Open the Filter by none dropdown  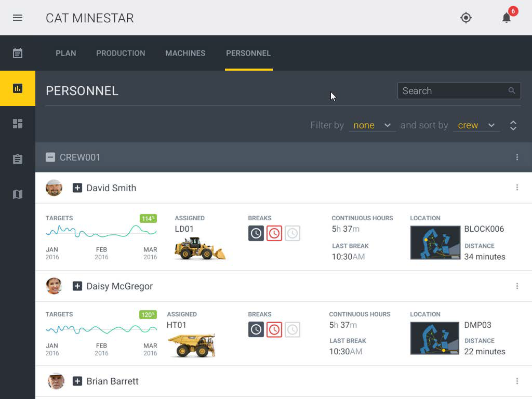coord(372,125)
